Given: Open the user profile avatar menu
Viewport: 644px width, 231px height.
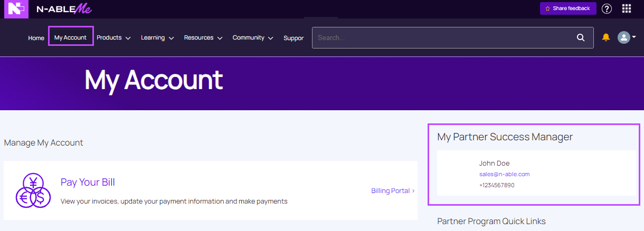Looking at the screenshot, I should (x=626, y=37).
